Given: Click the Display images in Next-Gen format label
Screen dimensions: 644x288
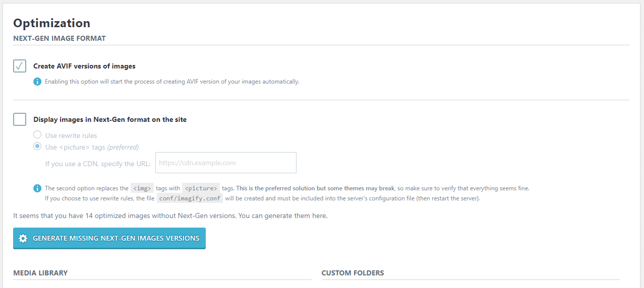Looking at the screenshot, I should click(110, 119).
